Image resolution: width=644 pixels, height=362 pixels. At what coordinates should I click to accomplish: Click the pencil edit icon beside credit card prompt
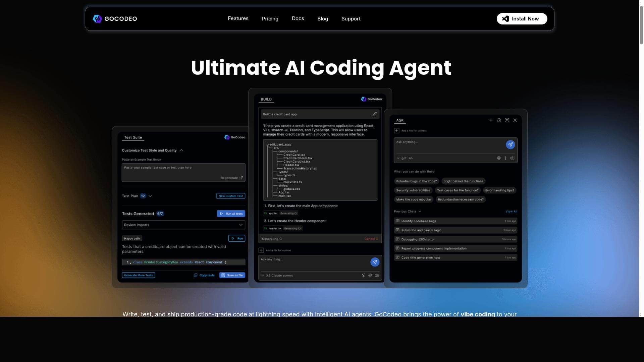click(375, 114)
